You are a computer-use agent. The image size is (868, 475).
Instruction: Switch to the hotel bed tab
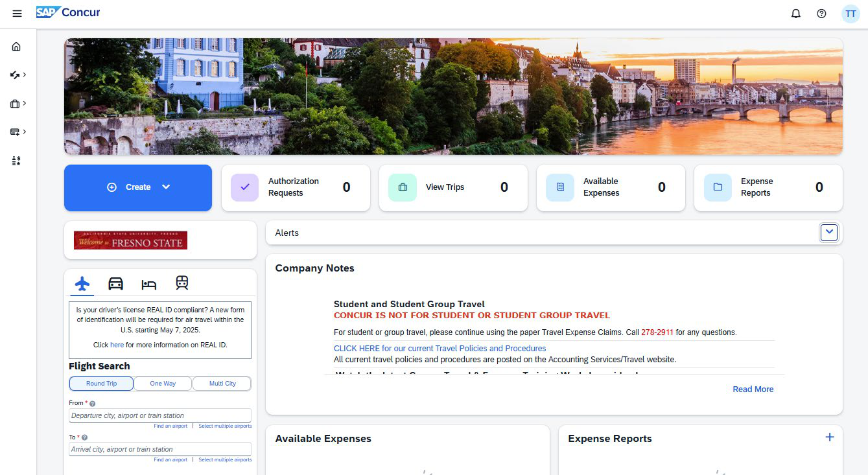[x=149, y=284]
